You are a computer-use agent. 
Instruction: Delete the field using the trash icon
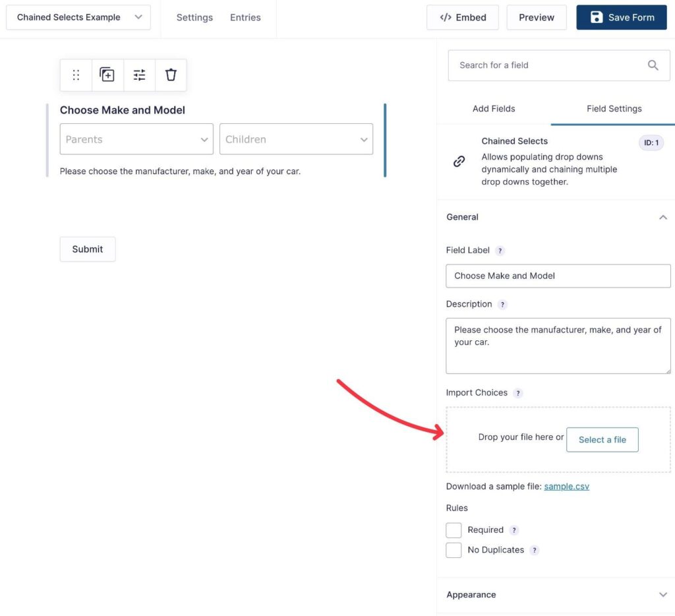(x=171, y=75)
